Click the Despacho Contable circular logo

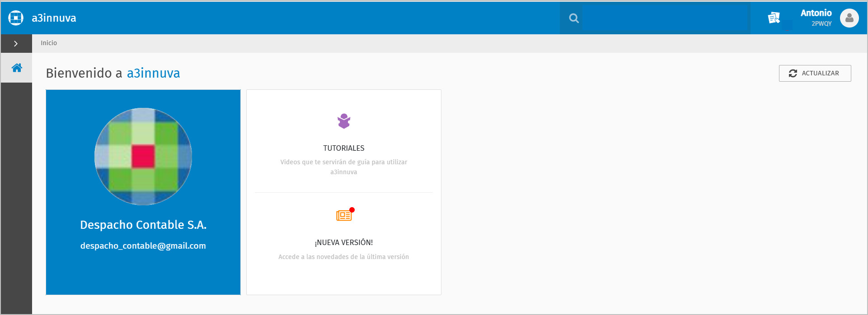143,157
